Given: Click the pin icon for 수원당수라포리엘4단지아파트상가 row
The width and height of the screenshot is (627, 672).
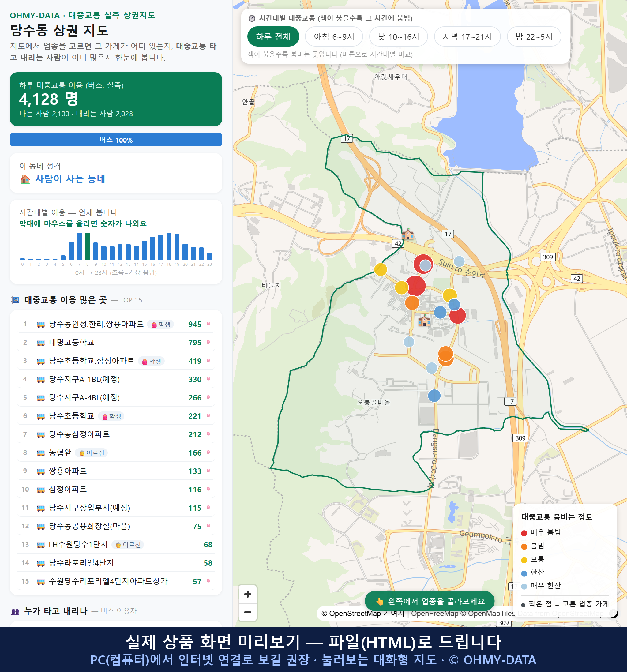Looking at the screenshot, I should (x=208, y=581).
